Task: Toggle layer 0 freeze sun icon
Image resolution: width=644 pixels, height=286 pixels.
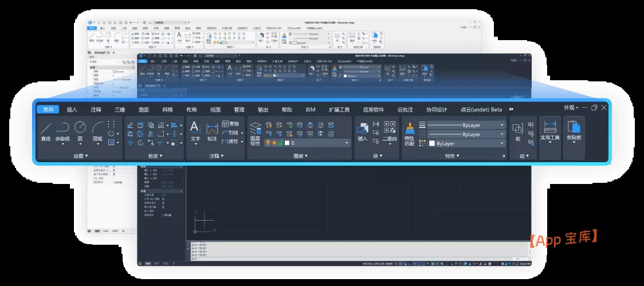Action: pyautogui.click(x=274, y=143)
